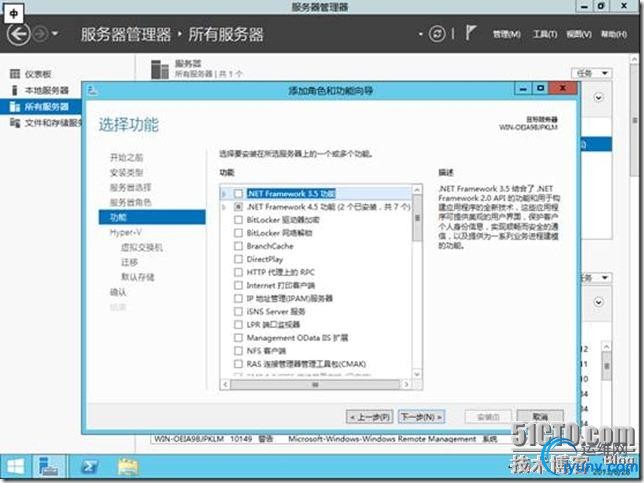The width and height of the screenshot is (644, 483).
Task: Open the 帮助(H) menu
Action: click(614, 34)
